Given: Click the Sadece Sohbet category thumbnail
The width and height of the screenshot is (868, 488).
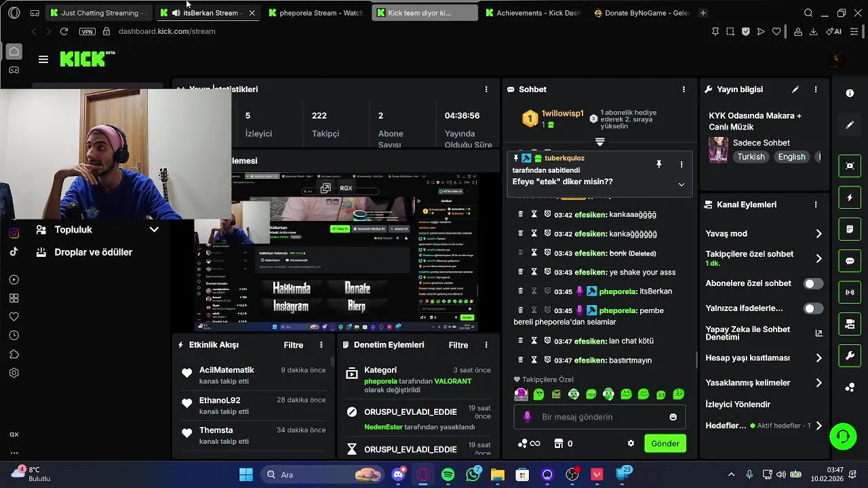Looking at the screenshot, I should coord(718,150).
